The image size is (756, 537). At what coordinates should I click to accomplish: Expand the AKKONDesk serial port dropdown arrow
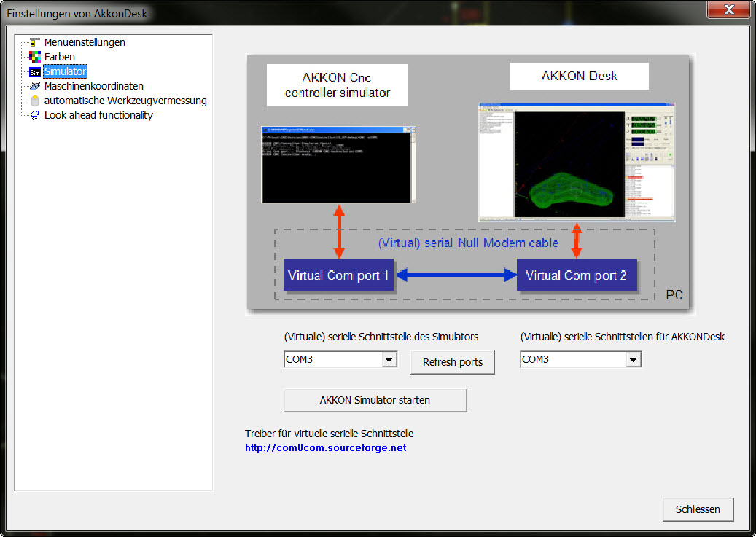(x=633, y=360)
